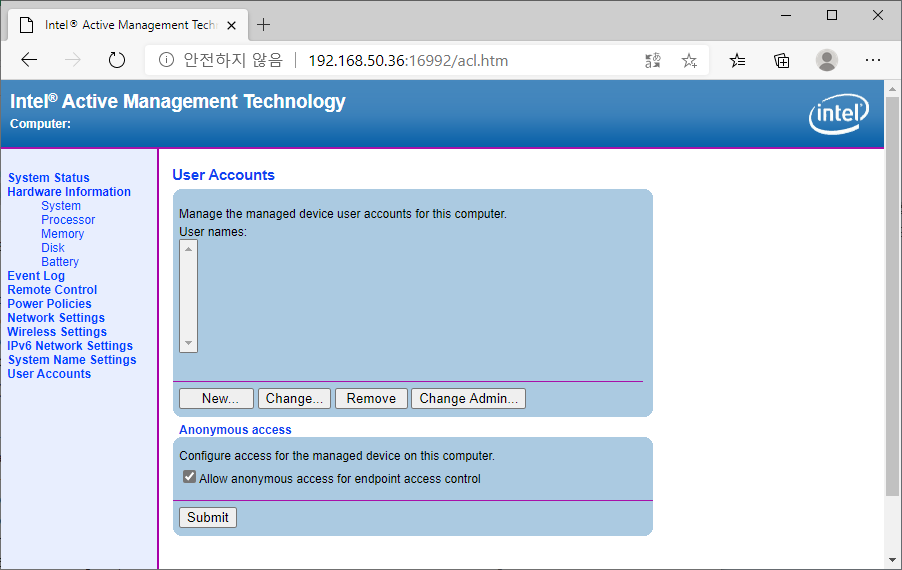Click the user list scroll-down arrow

point(188,343)
